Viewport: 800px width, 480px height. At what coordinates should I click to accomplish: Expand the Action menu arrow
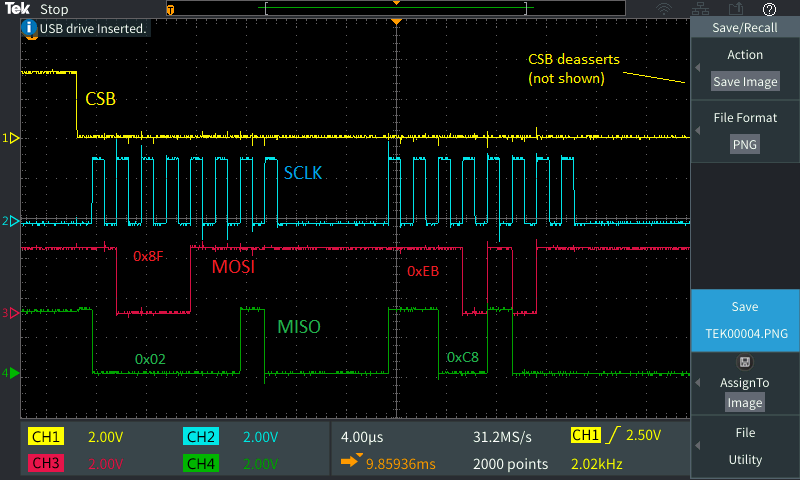697,67
